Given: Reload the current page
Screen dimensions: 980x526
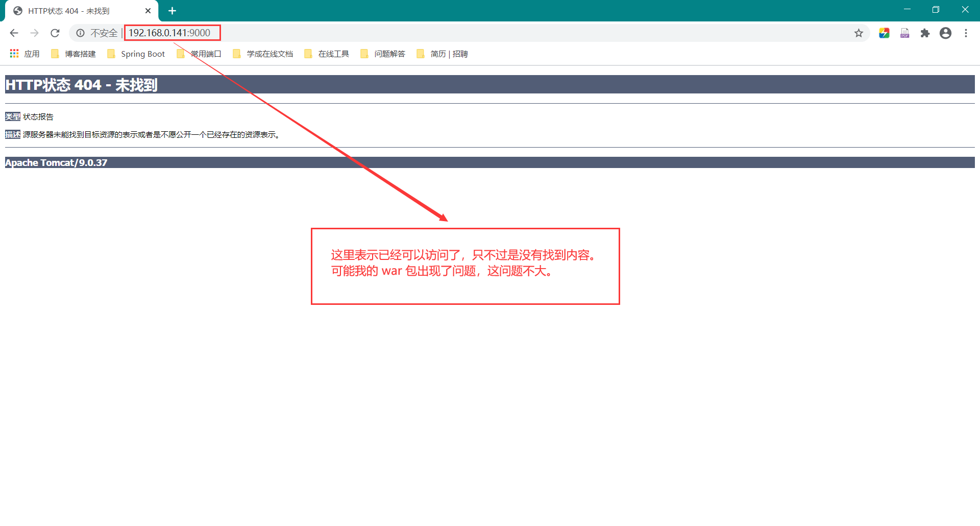Looking at the screenshot, I should 55,33.
